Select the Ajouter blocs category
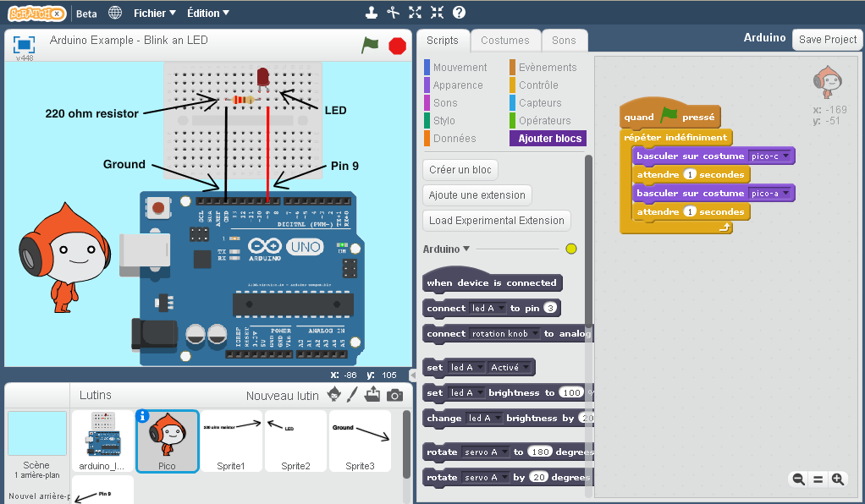The height and width of the screenshot is (504, 865). 548,138
